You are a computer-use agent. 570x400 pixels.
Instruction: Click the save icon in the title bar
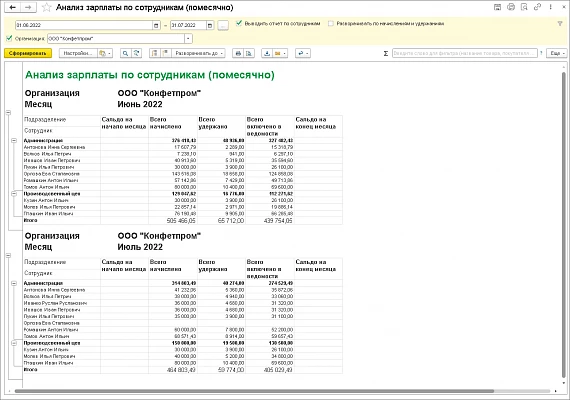[x=497, y=7]
